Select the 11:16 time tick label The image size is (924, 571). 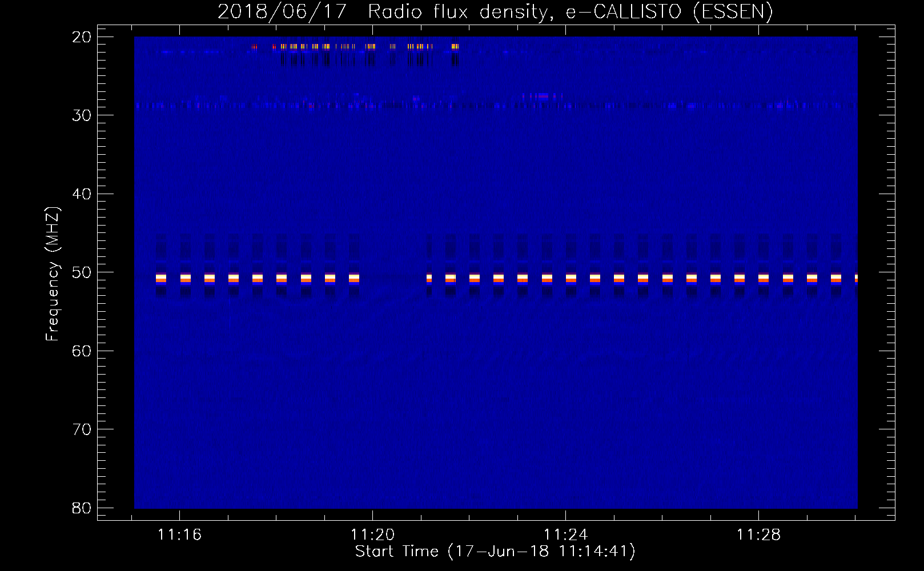179,535
